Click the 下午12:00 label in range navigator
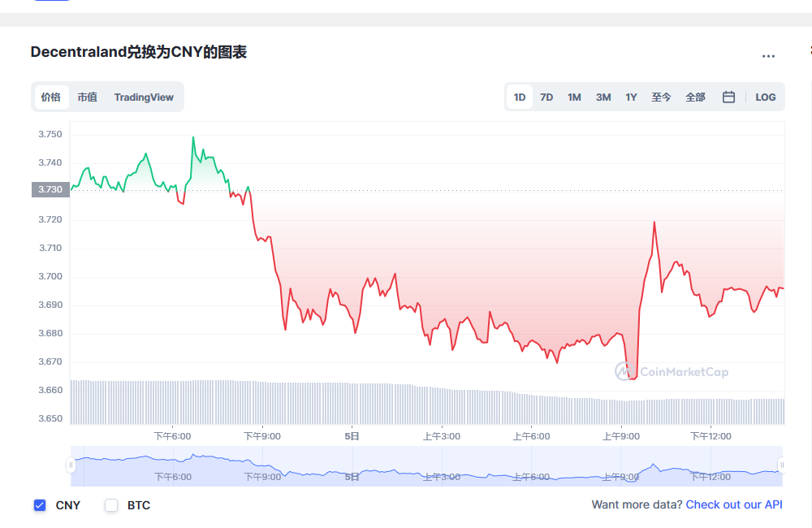Viewport: 812px width, 528px height. (x=710, y=477)
